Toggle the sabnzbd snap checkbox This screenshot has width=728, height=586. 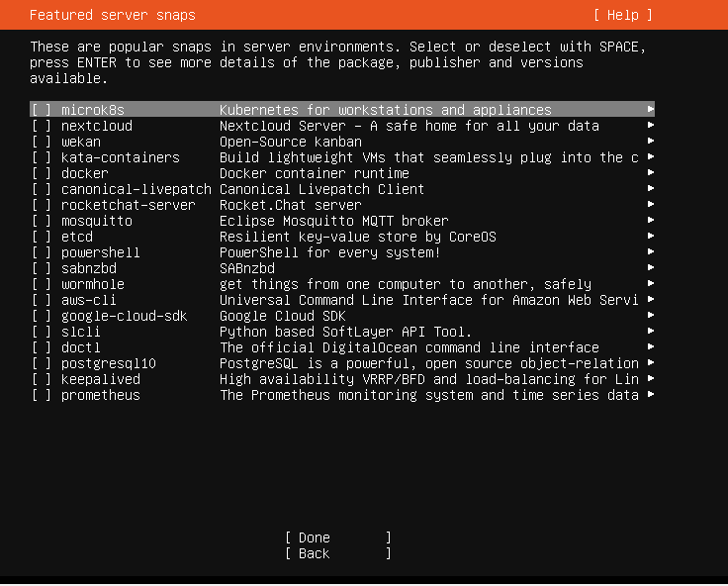(42, 267)
